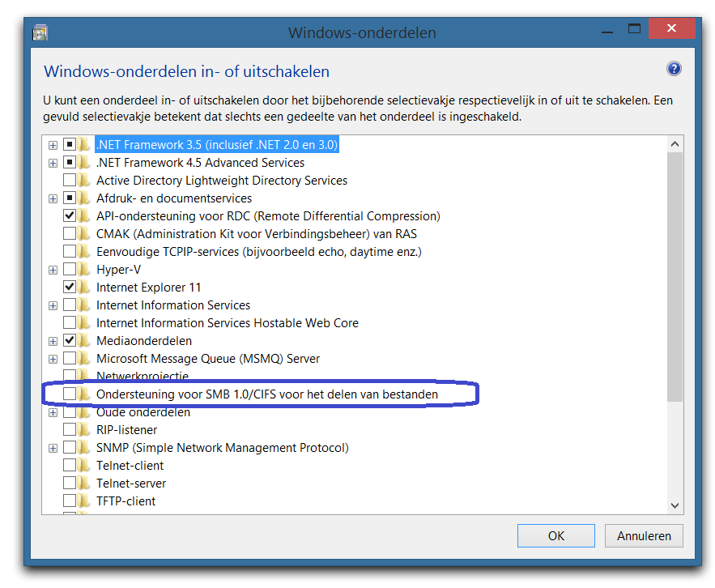Select 'SNMP (Simple Network Management Protocol)' text

[223, 448]
